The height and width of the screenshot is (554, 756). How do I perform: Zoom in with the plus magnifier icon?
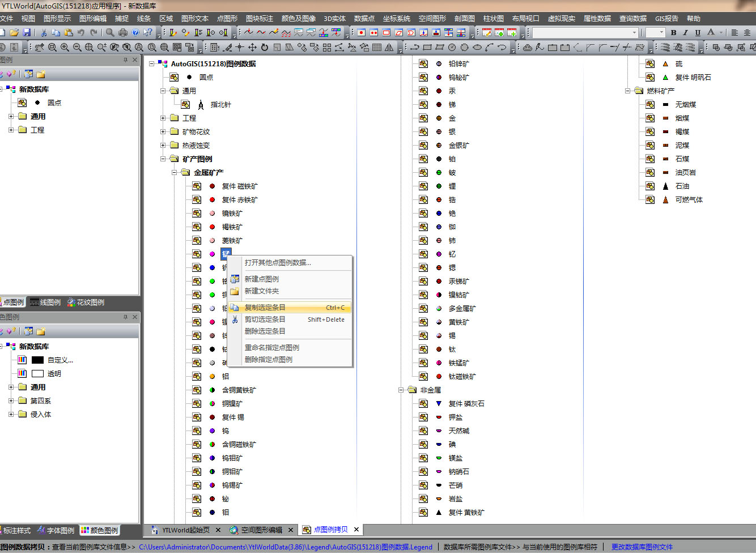point(65,47)
